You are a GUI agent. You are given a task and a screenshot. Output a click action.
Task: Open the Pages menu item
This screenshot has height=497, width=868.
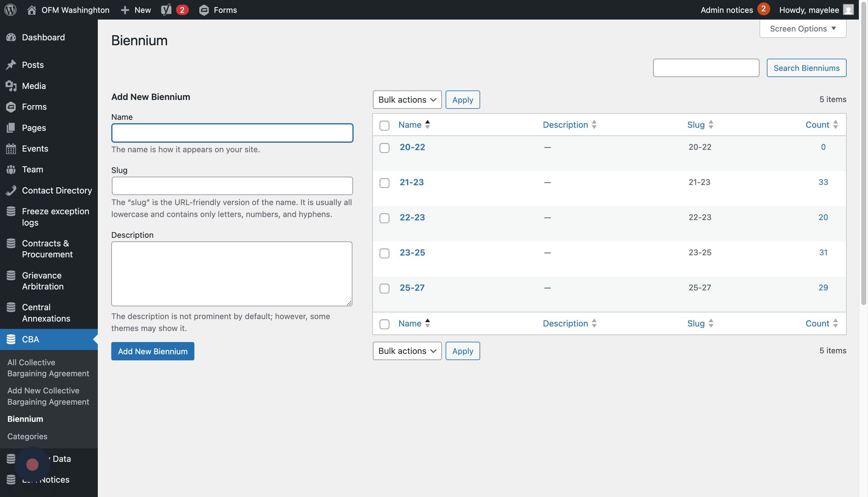click(x=34, y=128)
